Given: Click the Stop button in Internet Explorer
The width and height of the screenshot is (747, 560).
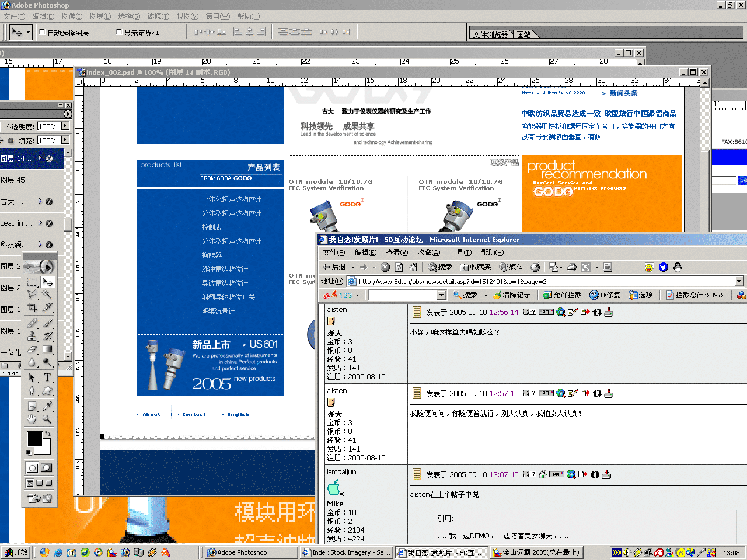Looking at the screenshot, I should 385,267.
